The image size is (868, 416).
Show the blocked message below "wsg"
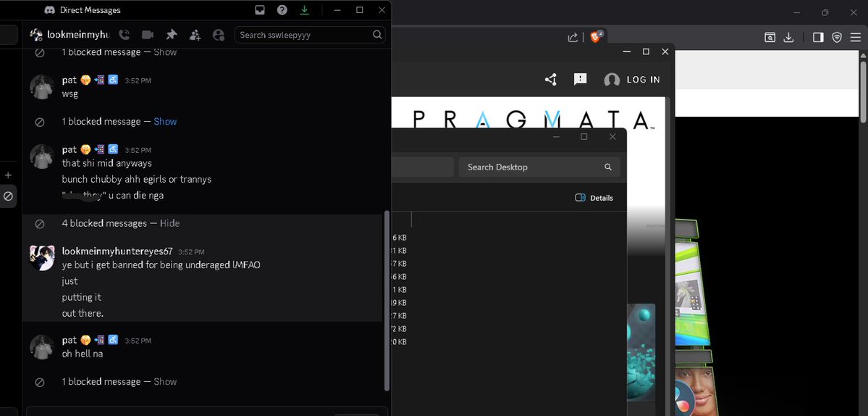coord(165,121)
